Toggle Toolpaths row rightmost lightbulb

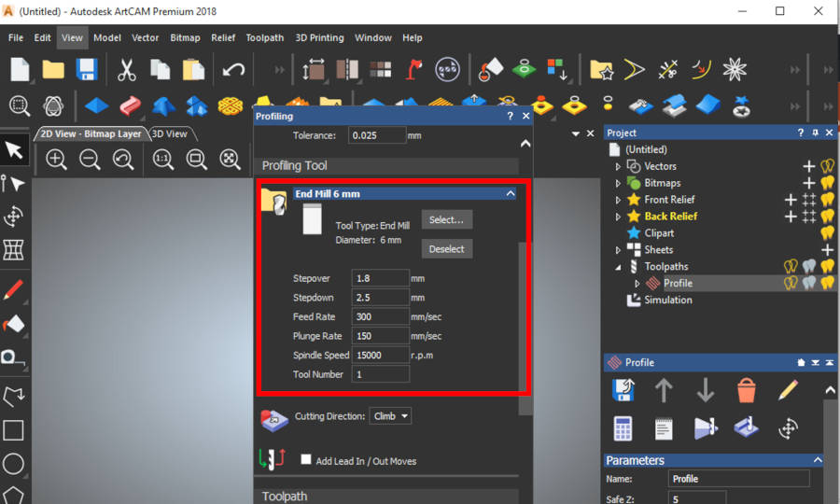tap(828, 266)
